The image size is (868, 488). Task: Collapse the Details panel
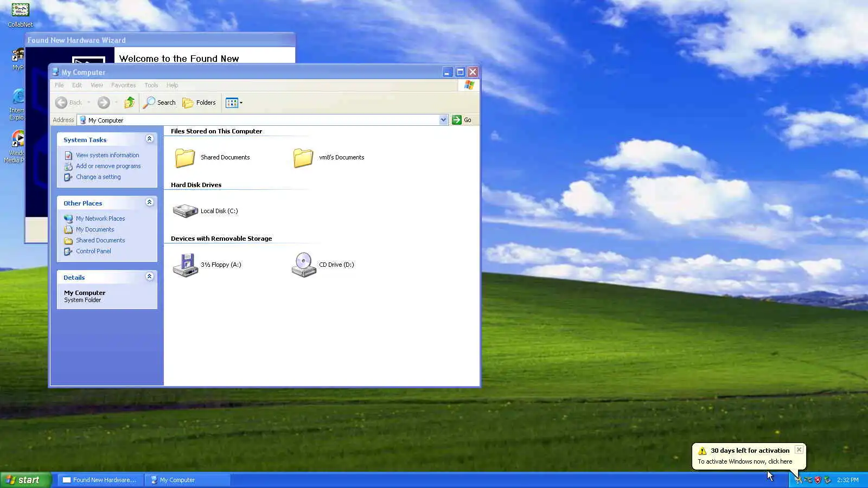point(149,277)
